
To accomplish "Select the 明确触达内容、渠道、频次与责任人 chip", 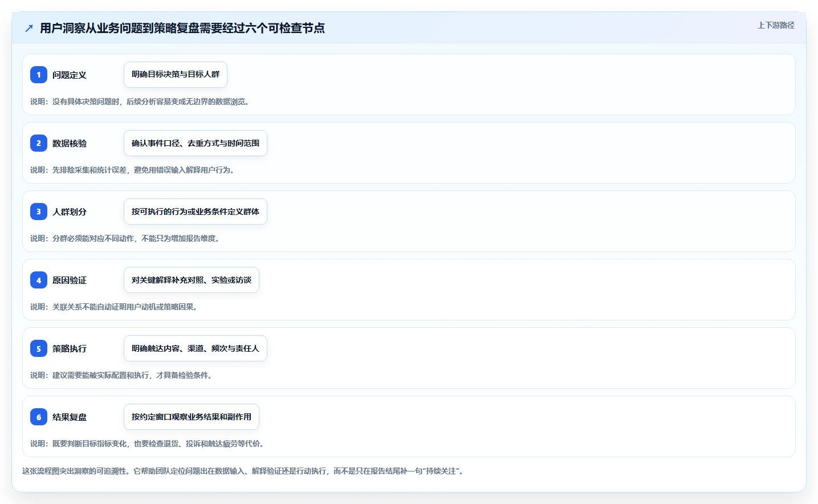I will click(x=196, y=348).
